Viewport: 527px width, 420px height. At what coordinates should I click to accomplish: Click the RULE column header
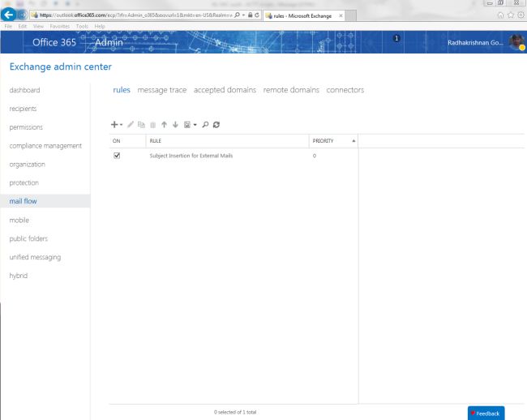228,141
